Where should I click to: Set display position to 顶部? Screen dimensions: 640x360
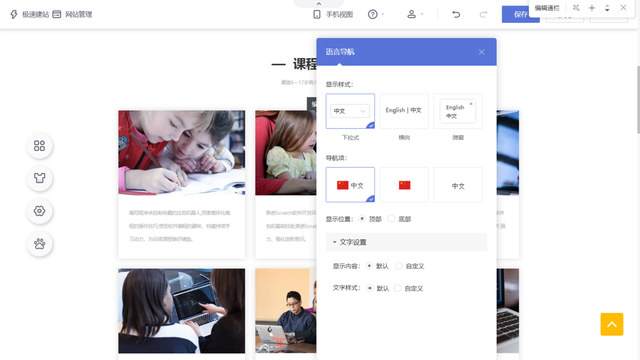click(x=362, y=219)
